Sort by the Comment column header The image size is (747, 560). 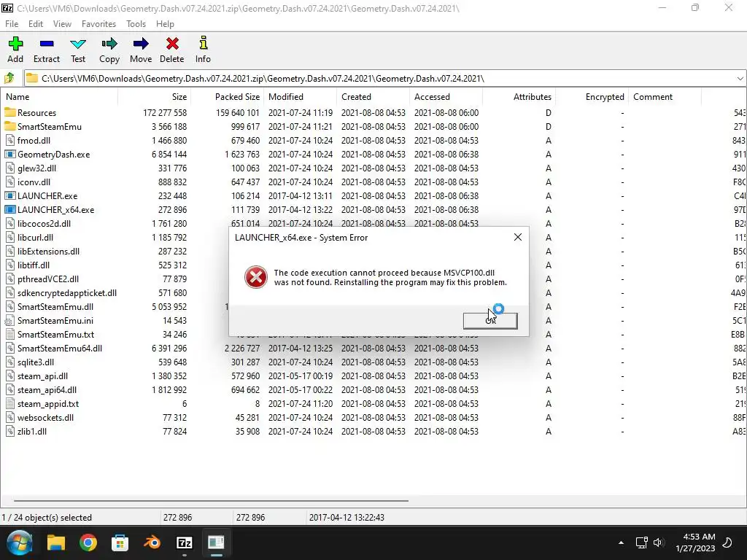(665, 97)
